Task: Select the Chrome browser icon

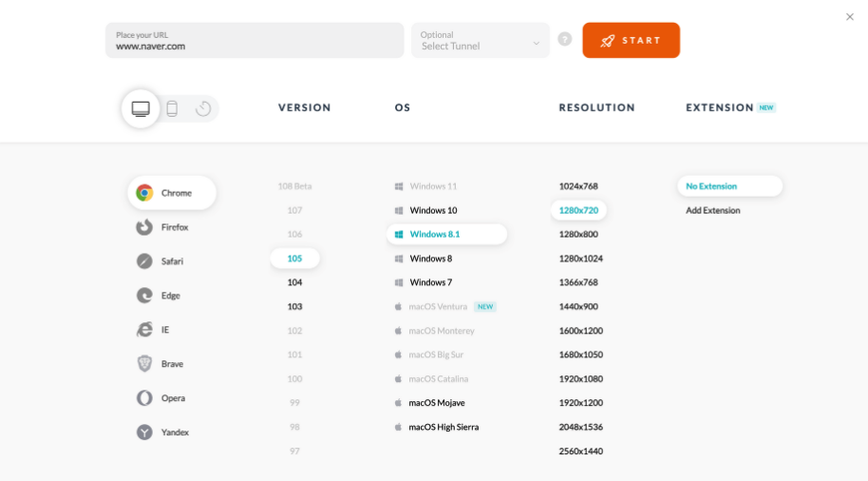Action: point(144,193)
